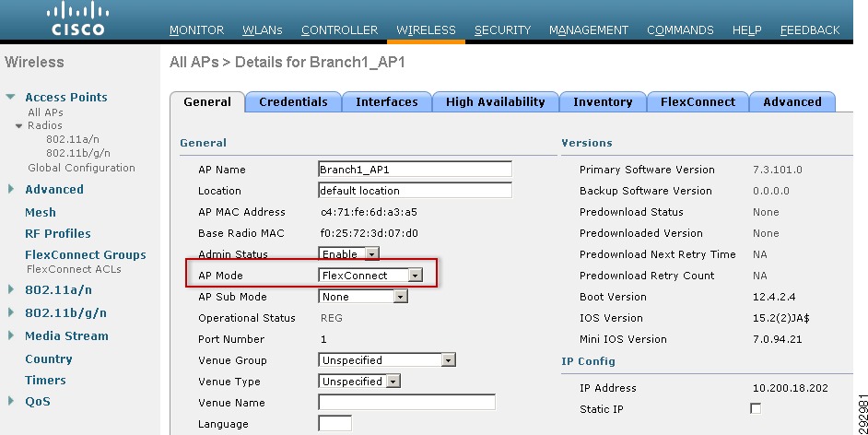Open the FEEDBACK menu
This screenshot has width=868, height=435.
(810, 30)
